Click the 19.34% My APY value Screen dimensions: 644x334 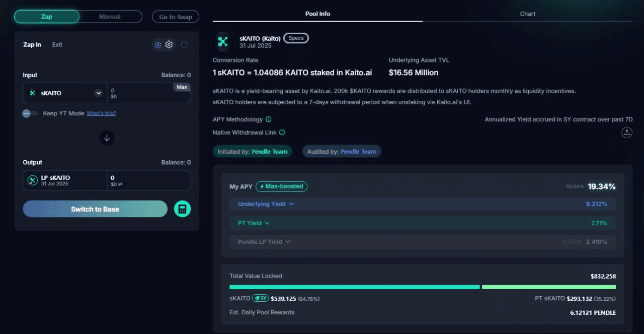(602, 186)
